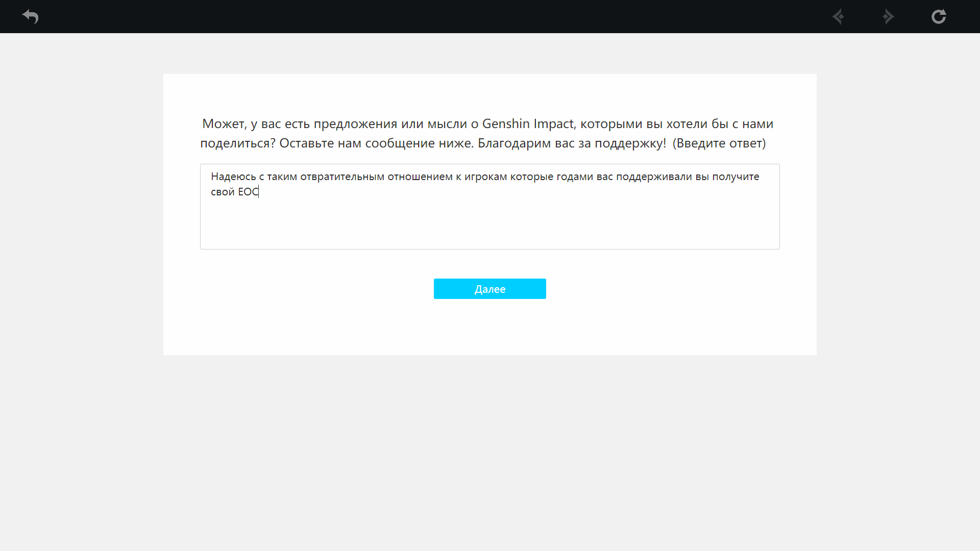Click the Далее button
Screen dimensions: 980x551
490,289
